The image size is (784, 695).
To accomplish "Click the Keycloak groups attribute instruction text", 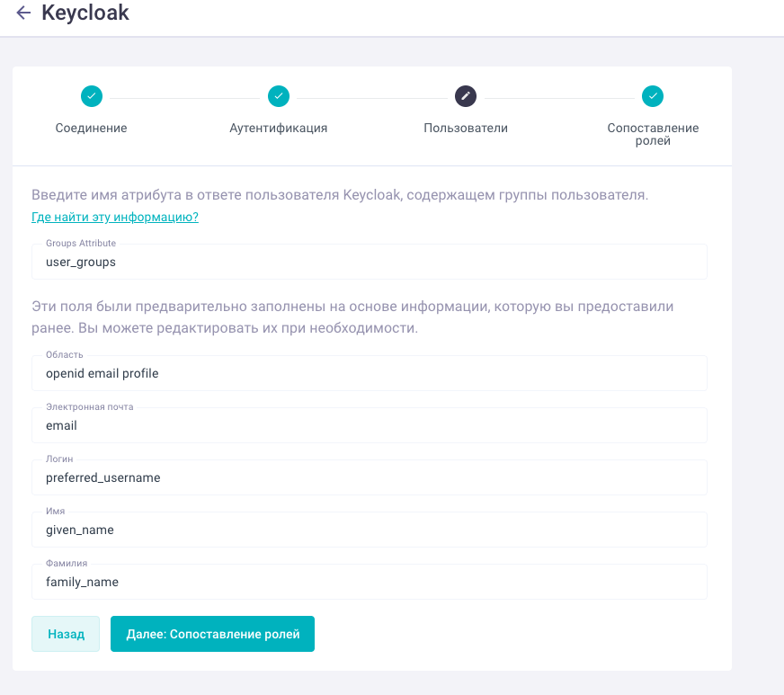I will [340, 195].
